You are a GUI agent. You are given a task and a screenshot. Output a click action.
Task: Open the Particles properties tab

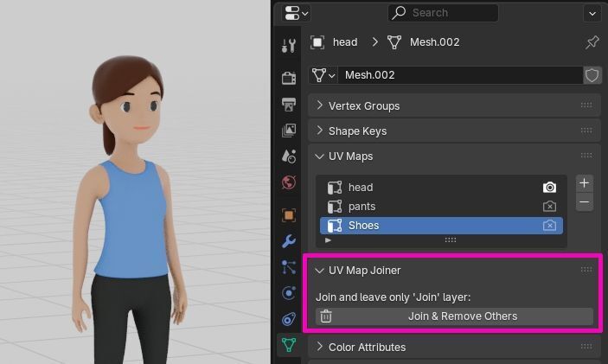pos(289,267)
